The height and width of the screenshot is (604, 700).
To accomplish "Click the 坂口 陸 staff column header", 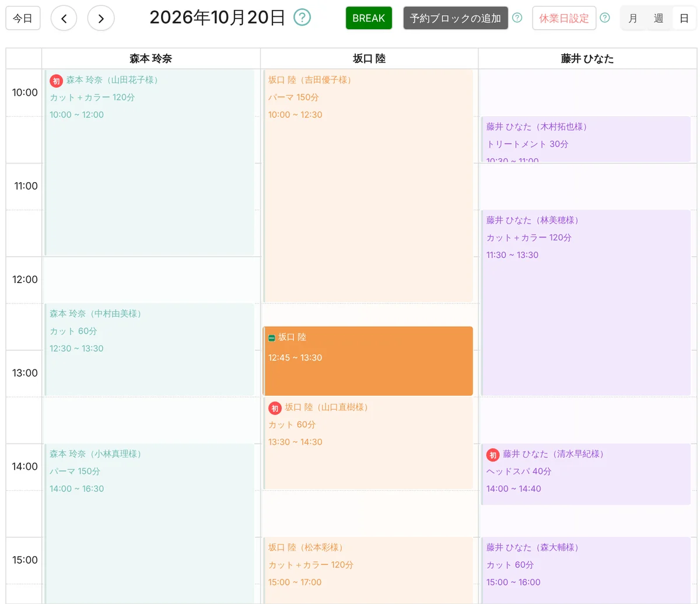I will (369, 58).
